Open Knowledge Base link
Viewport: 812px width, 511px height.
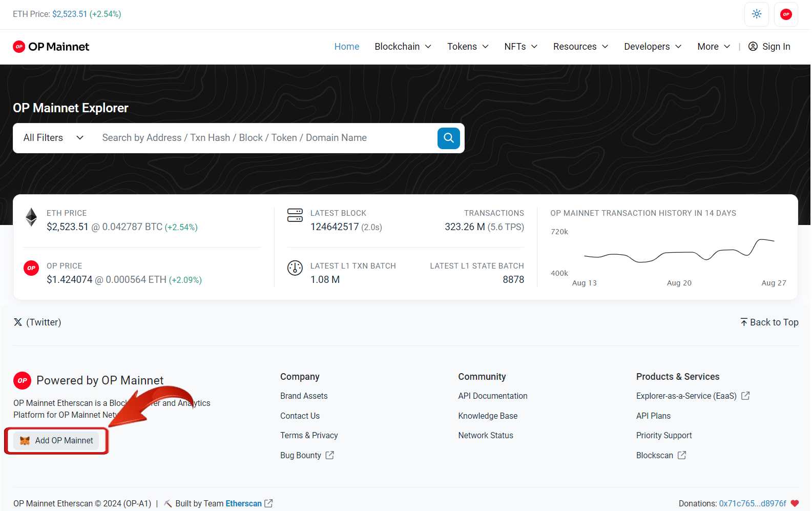coord(488,416)
